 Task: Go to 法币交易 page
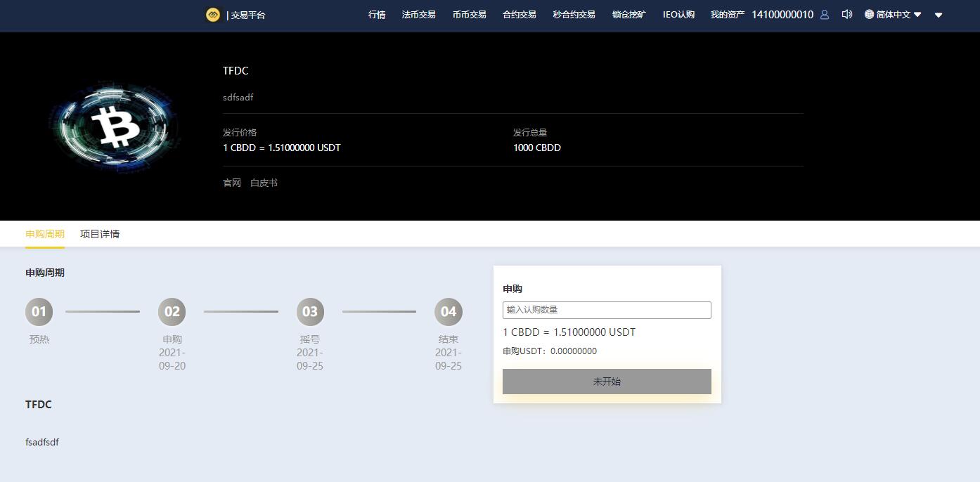tap(419, 15)
